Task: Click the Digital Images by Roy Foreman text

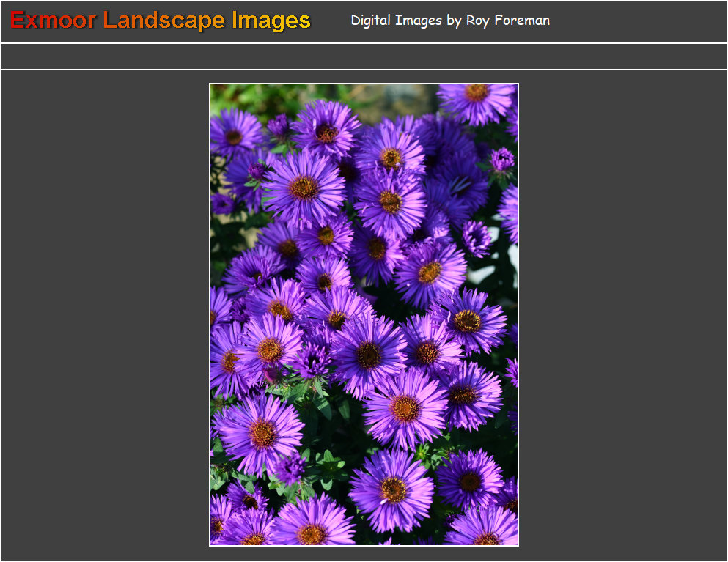Action: click(x=449, y=21)
